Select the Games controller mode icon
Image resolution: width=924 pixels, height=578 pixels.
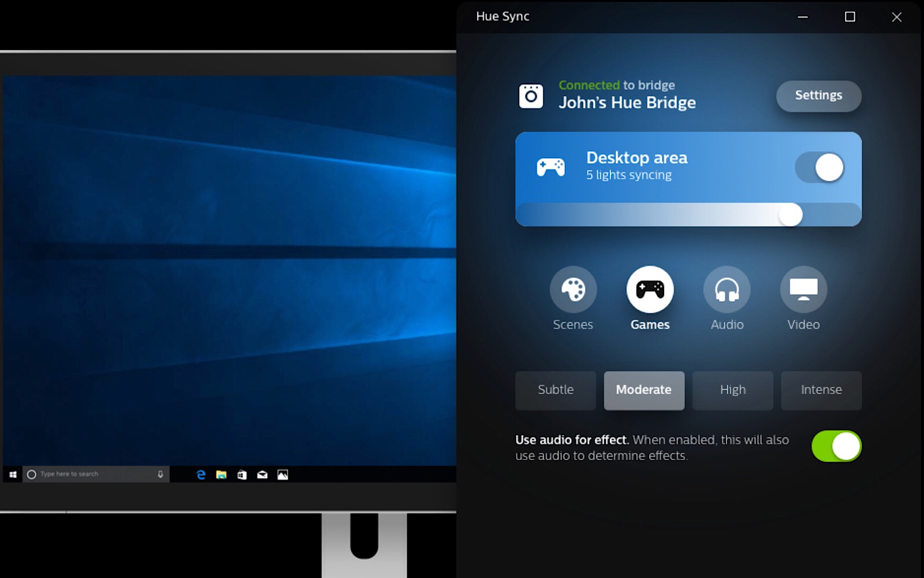point(650,290)
